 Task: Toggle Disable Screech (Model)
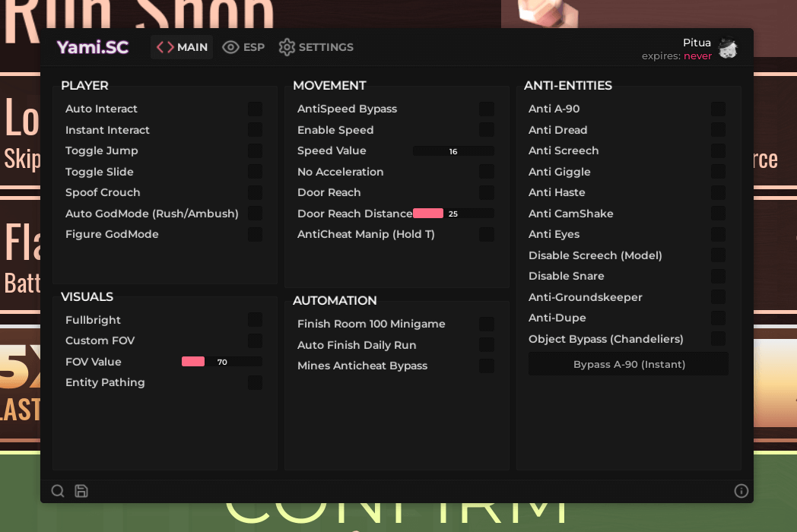(x=718, y=255)
